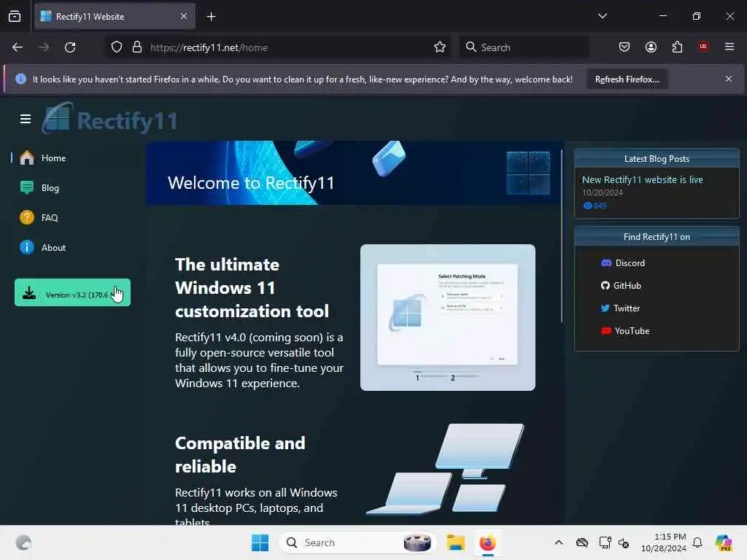This screenshot has width=747, height=560.
Task: Open tracking protection shield icon
Action: (117, 47)
